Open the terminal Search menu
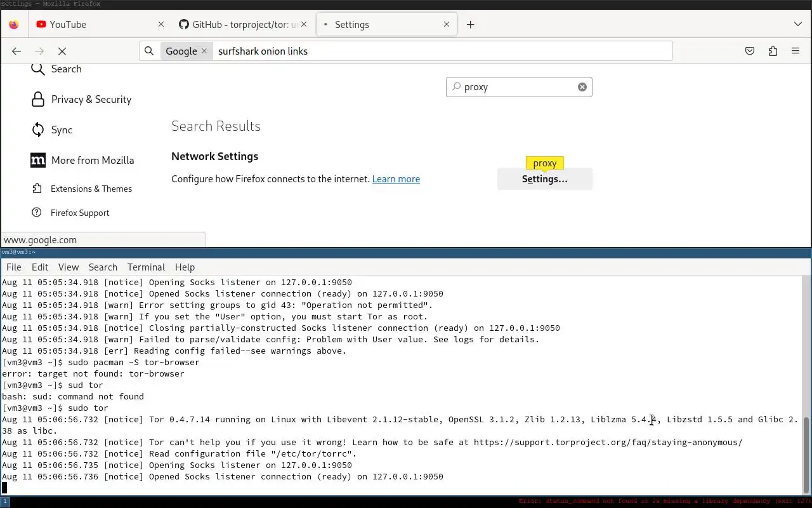Screen dimensions: 812x508 click(x=103, y=267)
